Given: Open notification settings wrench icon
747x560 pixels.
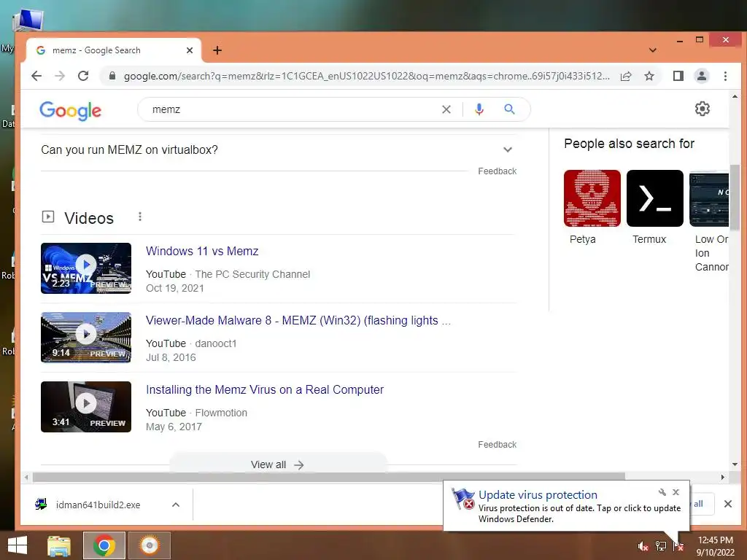Looking at the screenshot, I should point(662,492).
